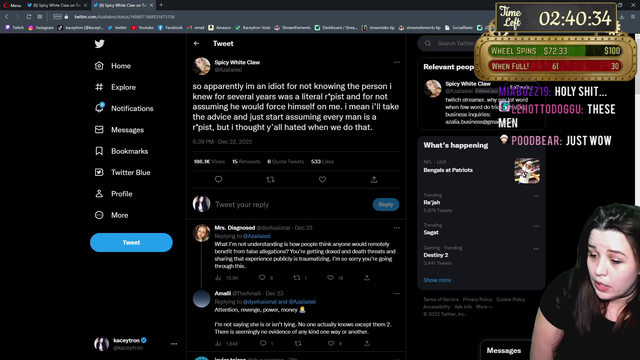Open Bengals at Patriots thumbnail image

[527, 171]
